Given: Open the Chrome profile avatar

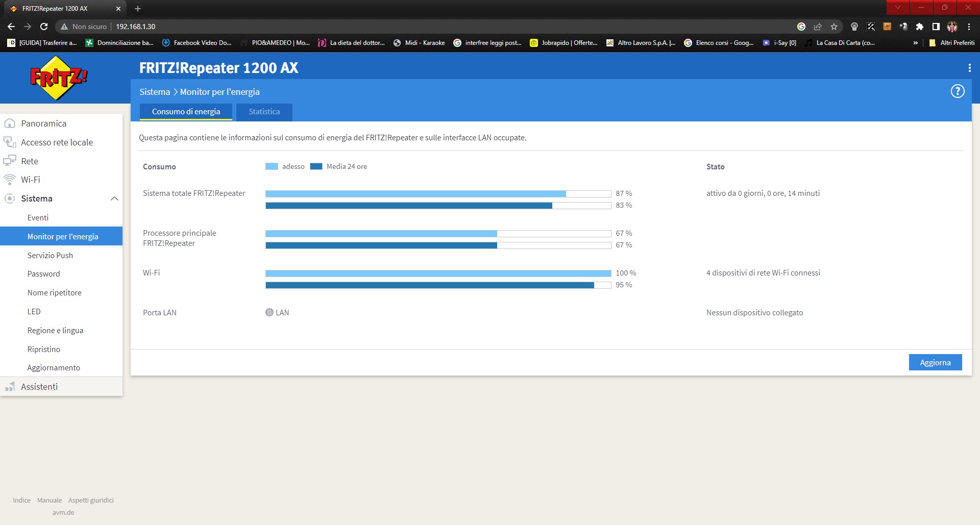Looking at the screenshot, I should coord(952,27).
